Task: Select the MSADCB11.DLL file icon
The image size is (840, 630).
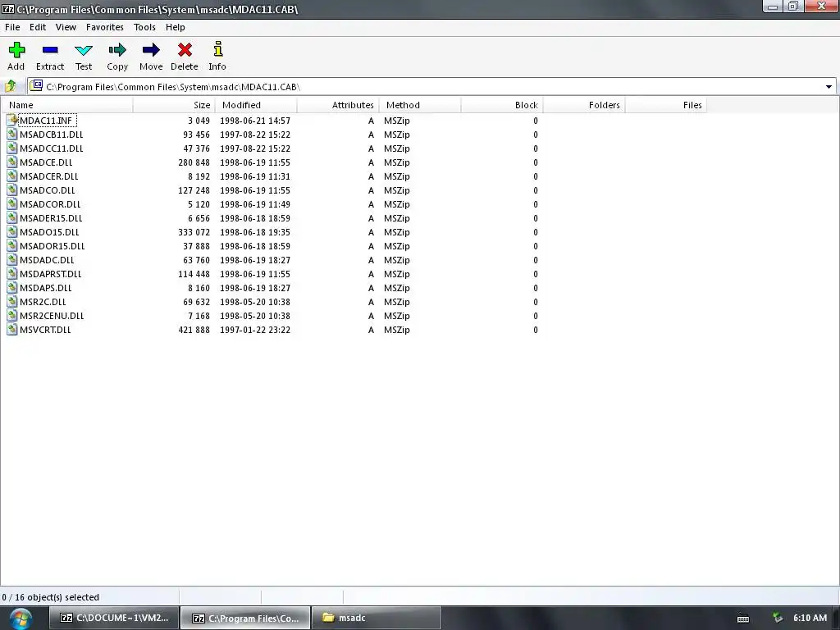Action: tap(11, 134)
